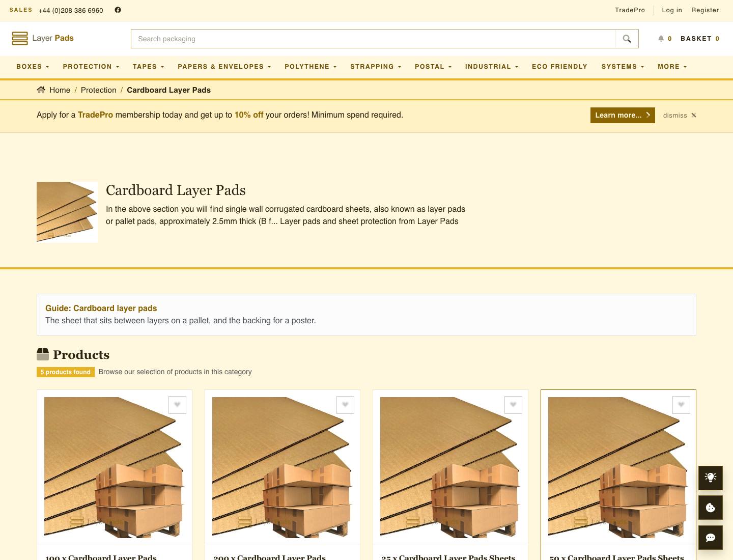Open the live chat widget
Screen dimensions: 733x560
[x=711, y=537]
